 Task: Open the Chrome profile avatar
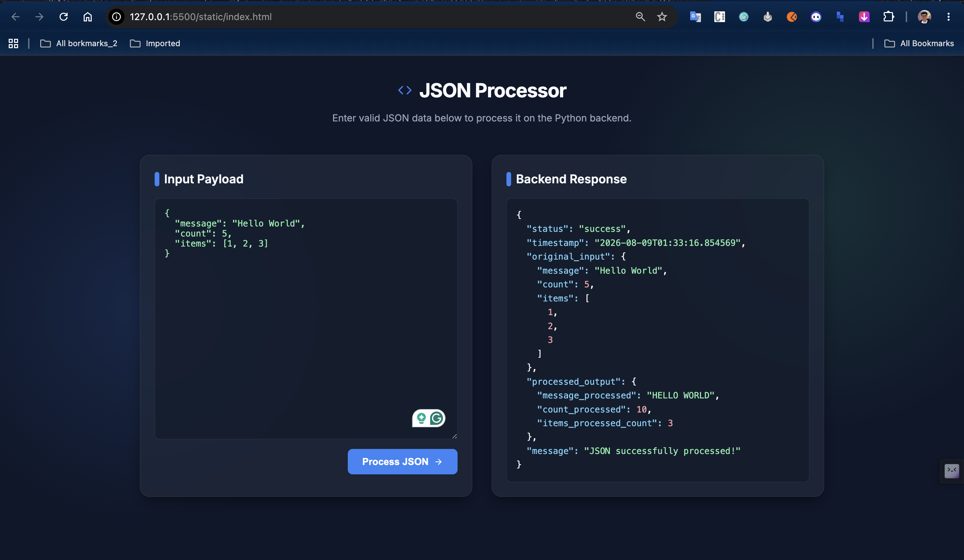[x=924, y=17]
